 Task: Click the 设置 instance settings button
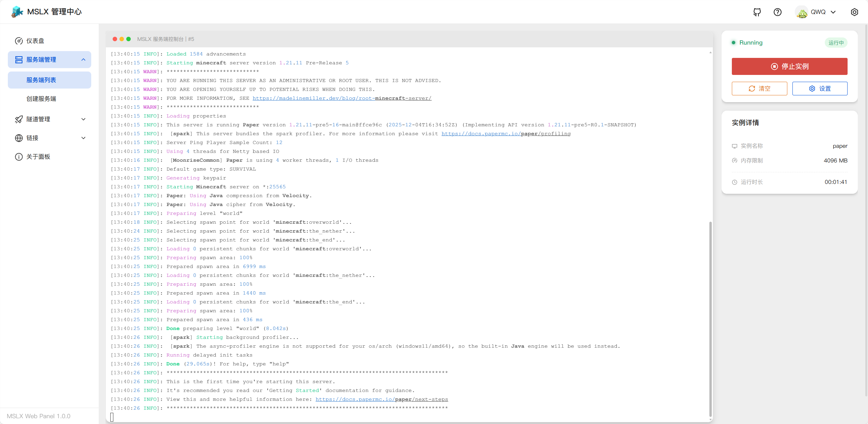(x=820, y=89)
